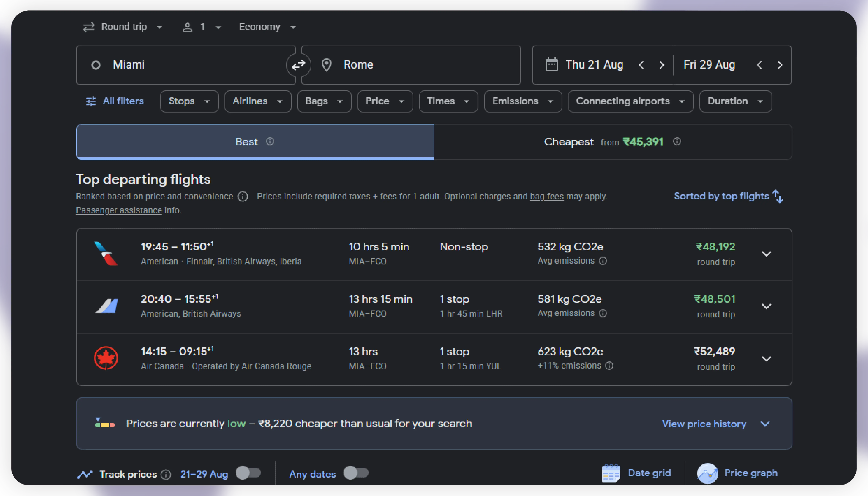Viewport: 868px width, 496px height.
Task: Click the info icon beside Best tab
Action: (270, 141)
